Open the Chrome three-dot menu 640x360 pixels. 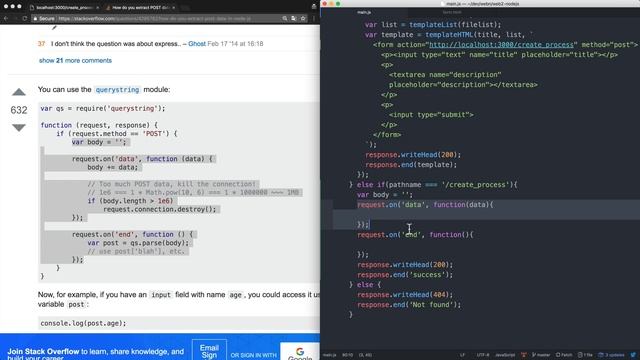[x=314, y=18]
